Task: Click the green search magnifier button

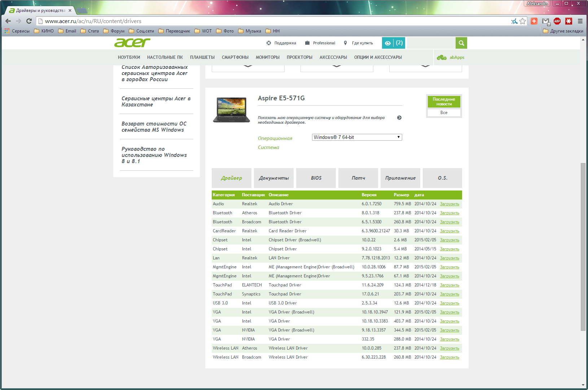Action: (461, 43)
